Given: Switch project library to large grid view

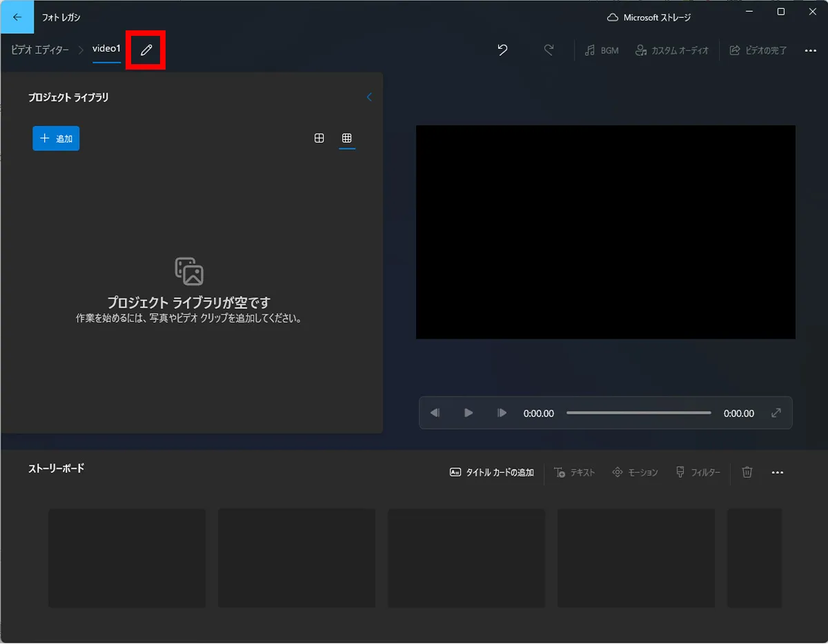Looking at the screenshot, I should pos(319,139).
